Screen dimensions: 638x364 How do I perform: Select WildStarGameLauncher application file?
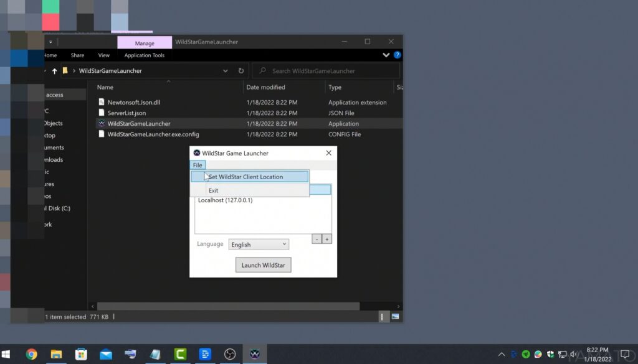click(139, 123)
